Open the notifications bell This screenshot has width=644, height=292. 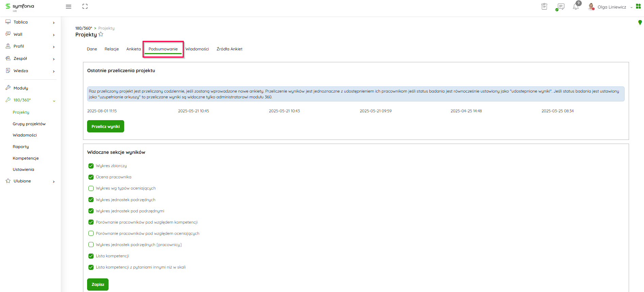[576, 7]
